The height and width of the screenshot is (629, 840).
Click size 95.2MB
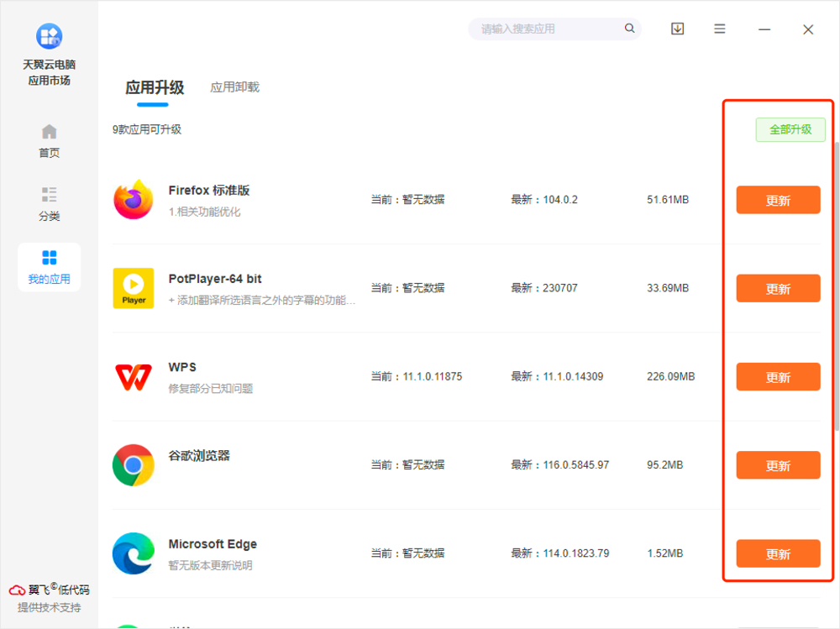(x=664, y=465)
